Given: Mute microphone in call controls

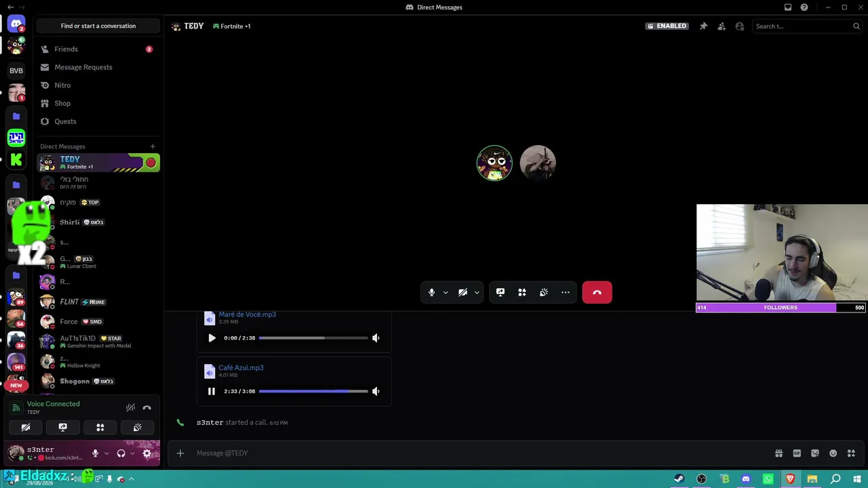Looking at the screenshot, I should (431, 292).
